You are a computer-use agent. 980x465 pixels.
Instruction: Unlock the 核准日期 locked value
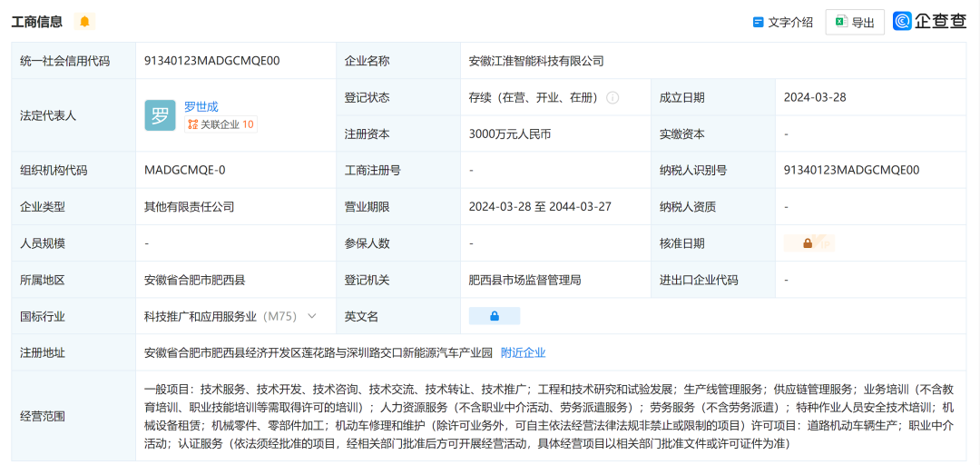click(808, 243)
